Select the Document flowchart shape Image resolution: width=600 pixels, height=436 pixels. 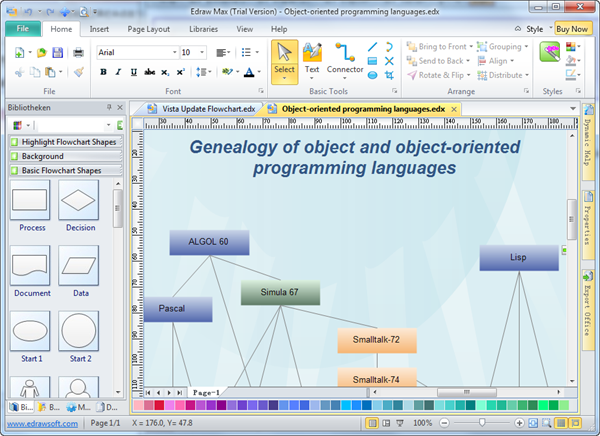tap(32, 267)
